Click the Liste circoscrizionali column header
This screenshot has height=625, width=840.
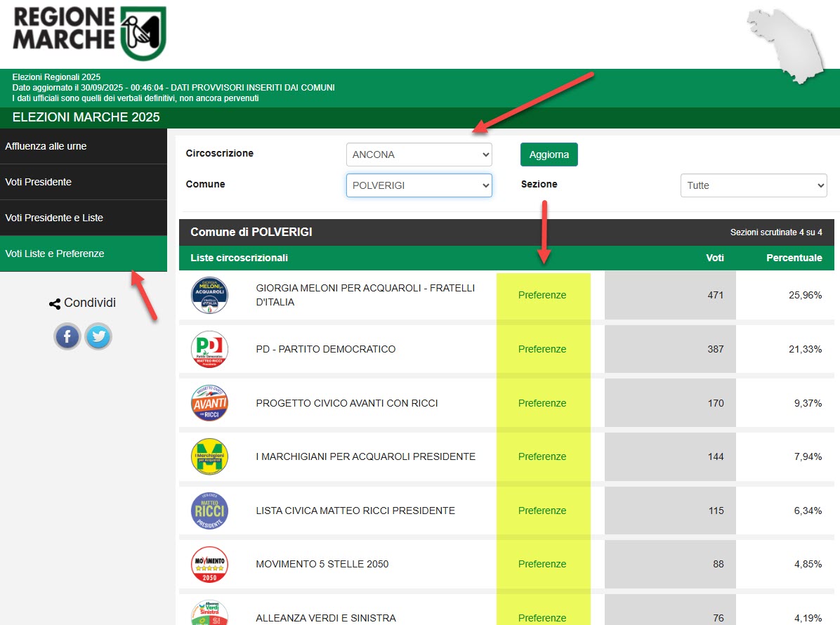click(239, 258)
